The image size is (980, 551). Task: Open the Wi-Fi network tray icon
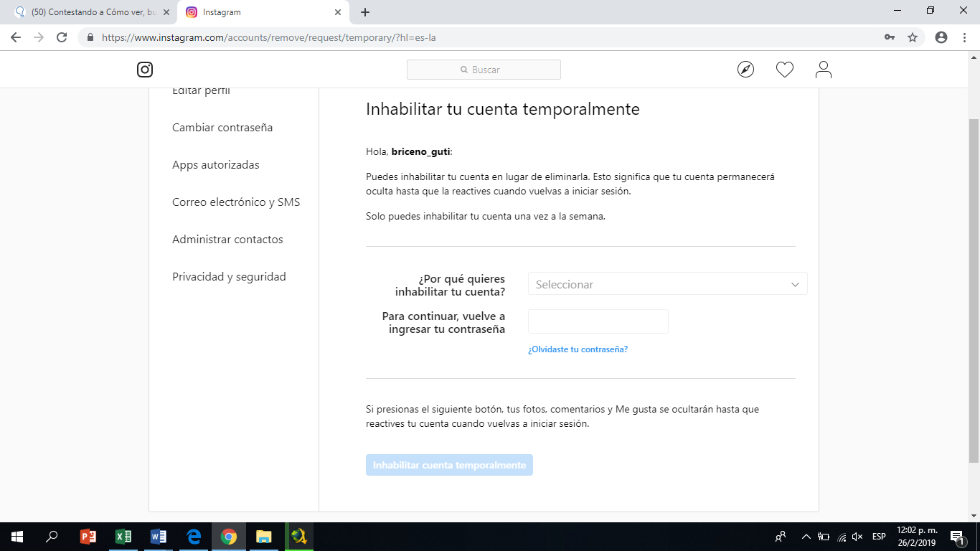click(x=842, y=537)
